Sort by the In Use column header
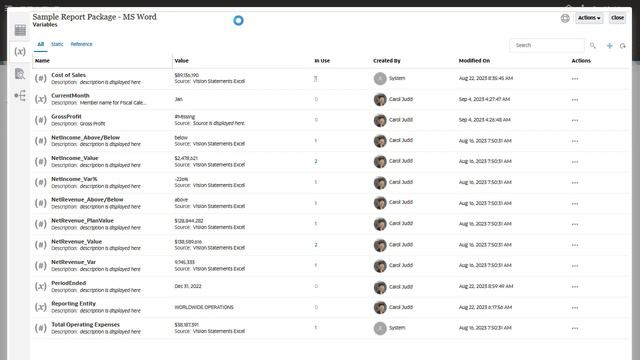The height and width of the screenshot is (360, 640). coord(322,61)
